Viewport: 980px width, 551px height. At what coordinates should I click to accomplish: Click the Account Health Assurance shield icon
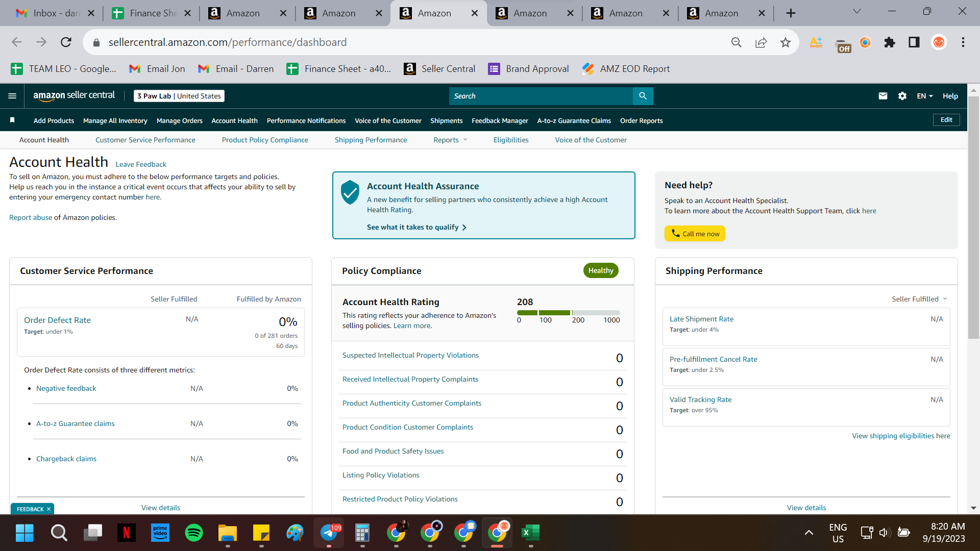350,192
